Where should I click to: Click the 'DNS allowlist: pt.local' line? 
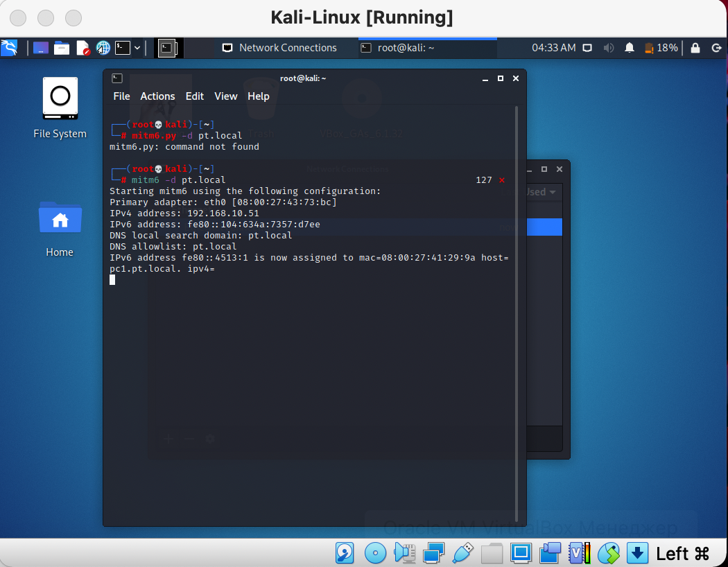[x=173, y=246]
